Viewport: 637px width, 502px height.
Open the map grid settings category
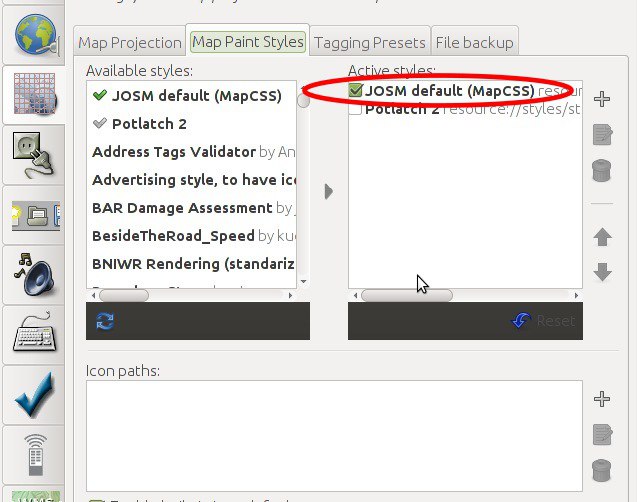pyautogui.click(x=34, y=95)
